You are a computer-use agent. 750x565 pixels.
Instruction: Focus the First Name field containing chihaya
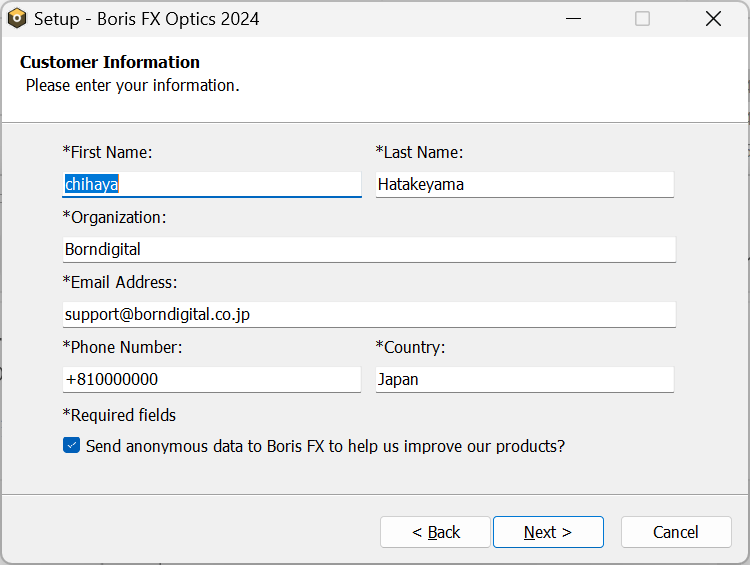(212, 184)
